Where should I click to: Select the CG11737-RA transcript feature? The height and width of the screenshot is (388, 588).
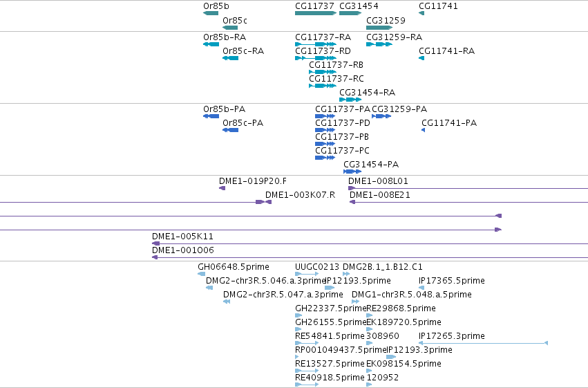(x=316, y=44)
